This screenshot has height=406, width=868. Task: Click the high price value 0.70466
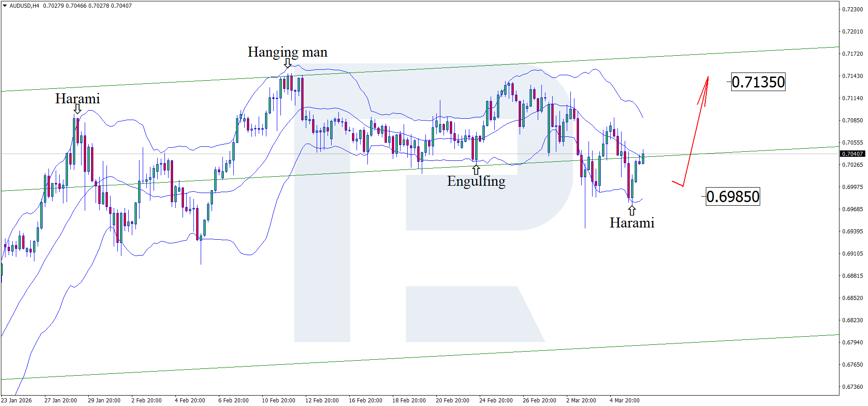76,6
